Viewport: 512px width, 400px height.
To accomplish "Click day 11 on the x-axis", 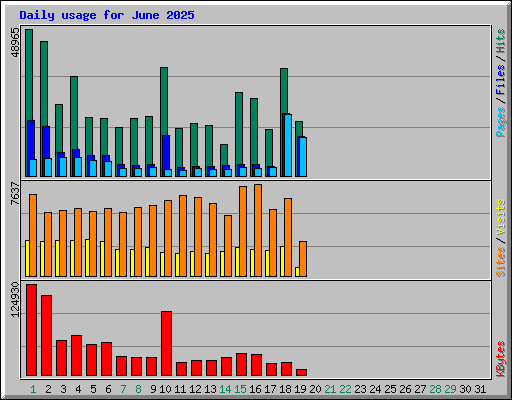I will (x=180, y=389).
